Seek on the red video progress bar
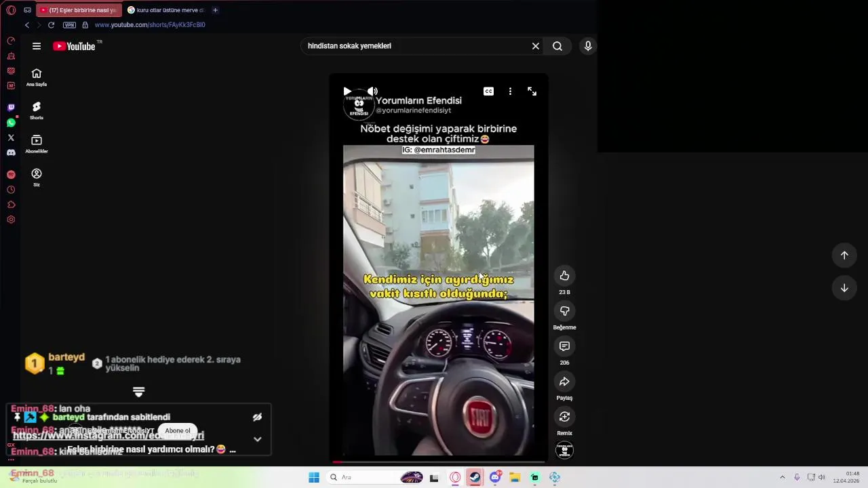The image size is (868, 488). coord(438,462)
